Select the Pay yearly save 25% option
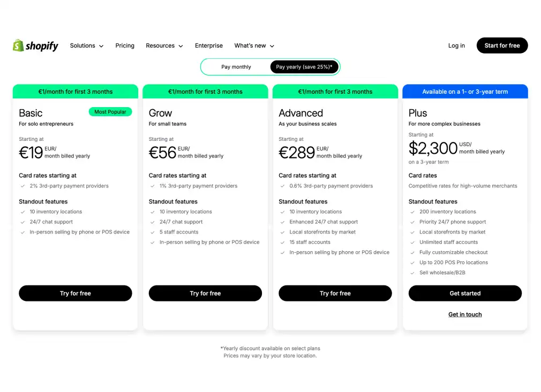Viewport: 541px width, 392px height. point(304,66)
